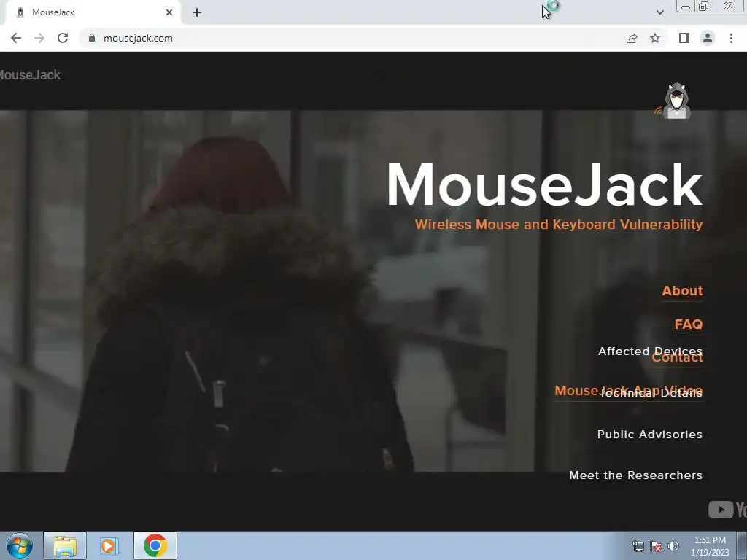Open the About link
747x560 pixels.
tap(682, 290)
